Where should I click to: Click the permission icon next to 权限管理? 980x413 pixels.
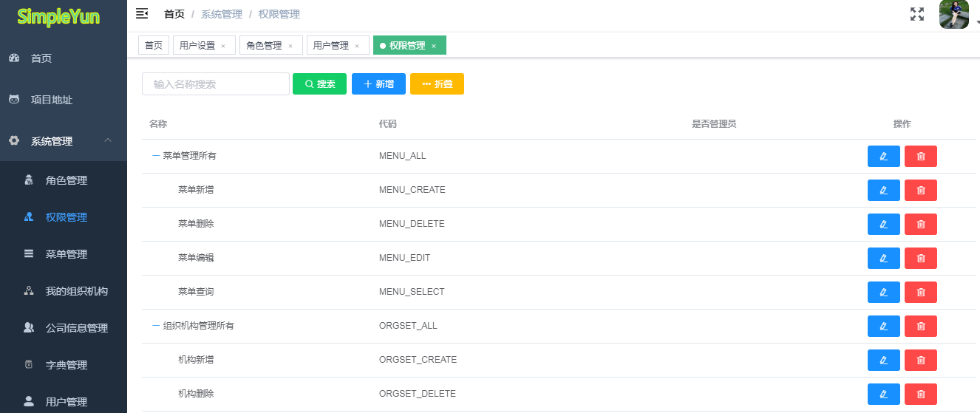point(29,217)
